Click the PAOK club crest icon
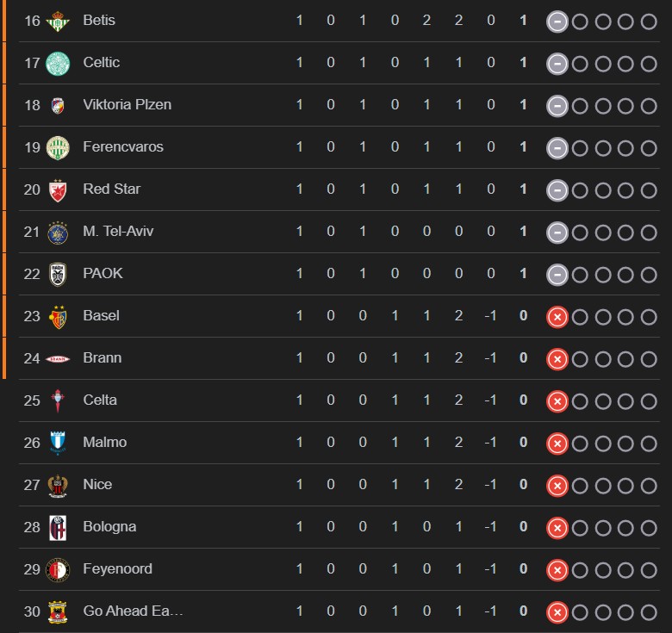The image size is (672, 633). coord(58,274)
